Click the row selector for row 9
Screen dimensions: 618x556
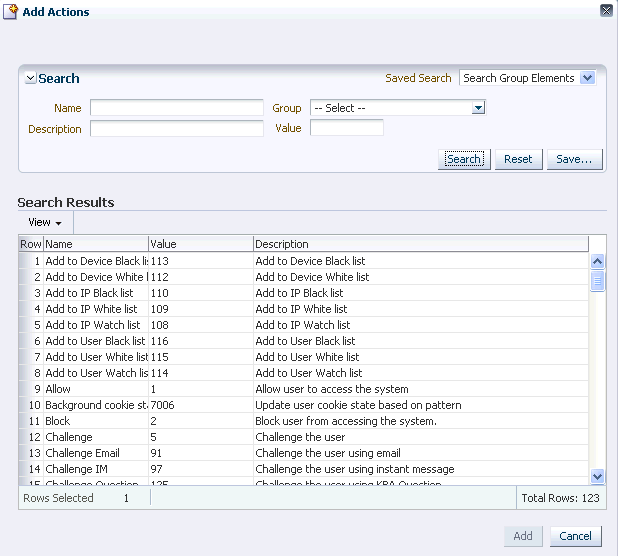[x=31, y=389]
